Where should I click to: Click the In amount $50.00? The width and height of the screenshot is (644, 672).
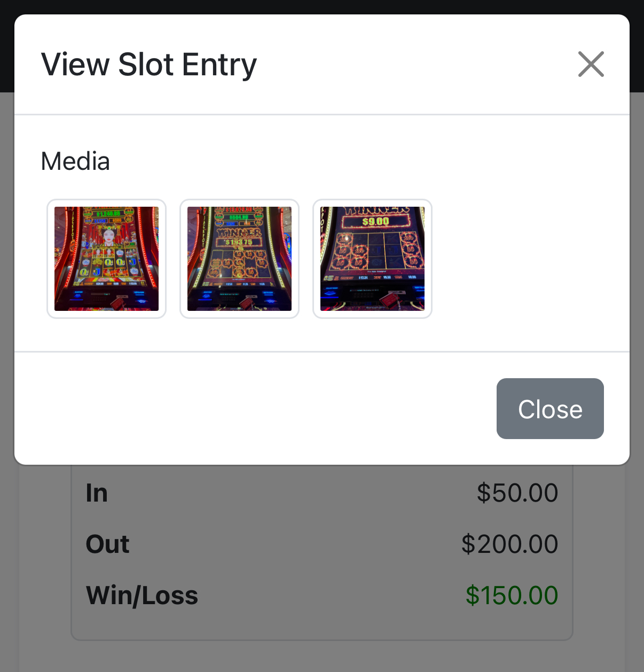tap(517, 493)
